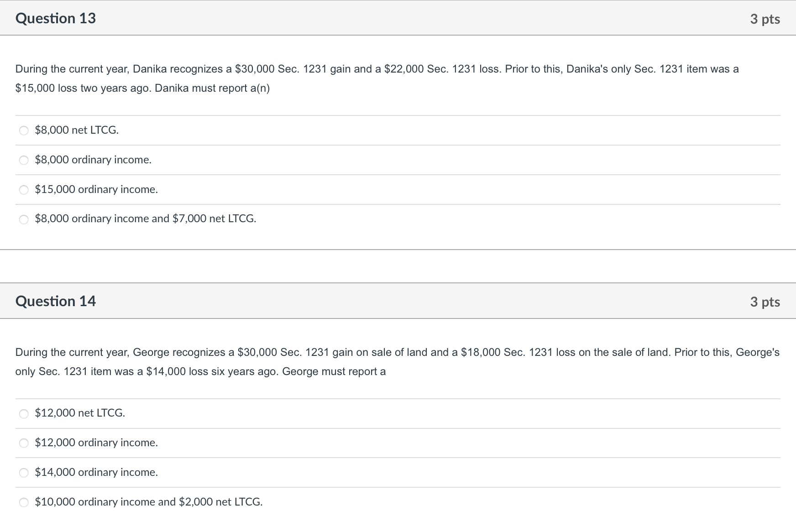The image size is (796, 532).
Task: Choose the "$8,000 ordinary income" radio option
Action: [24, 160]
